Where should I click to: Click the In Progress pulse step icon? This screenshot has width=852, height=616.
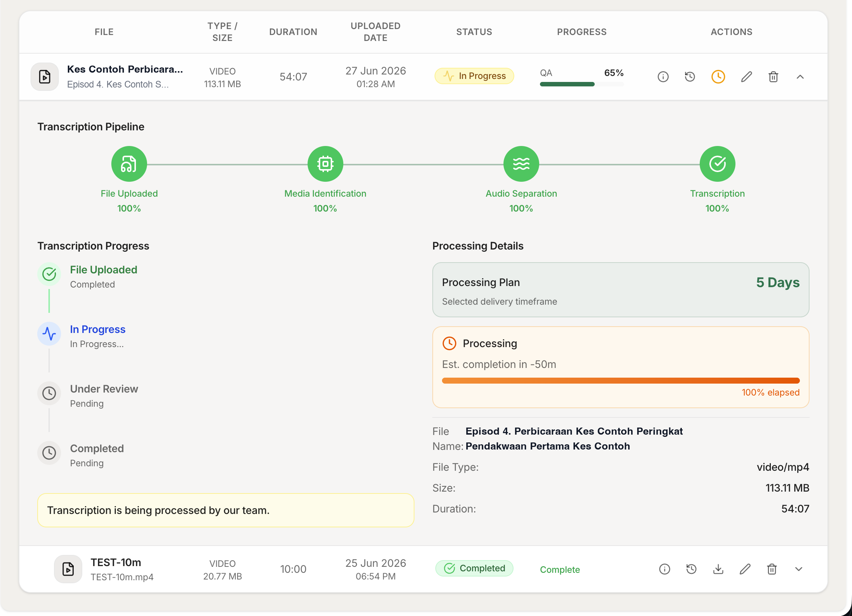49,334
